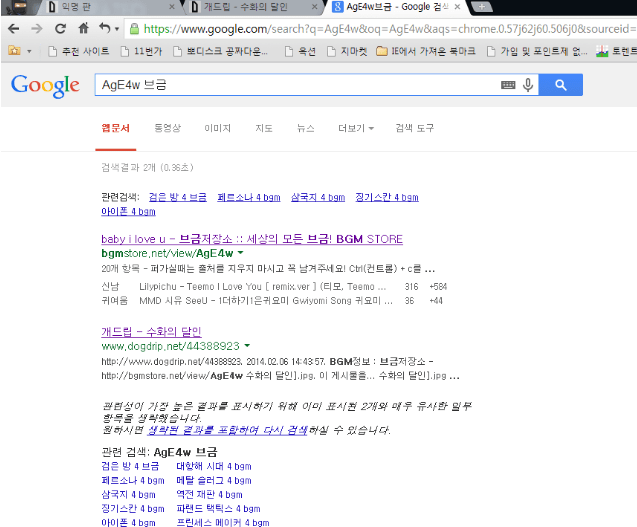The image size is (637, 527).
Task: Click the bgmstore.net/view/AgE4w green URL
Action: [x=167, y=254]
